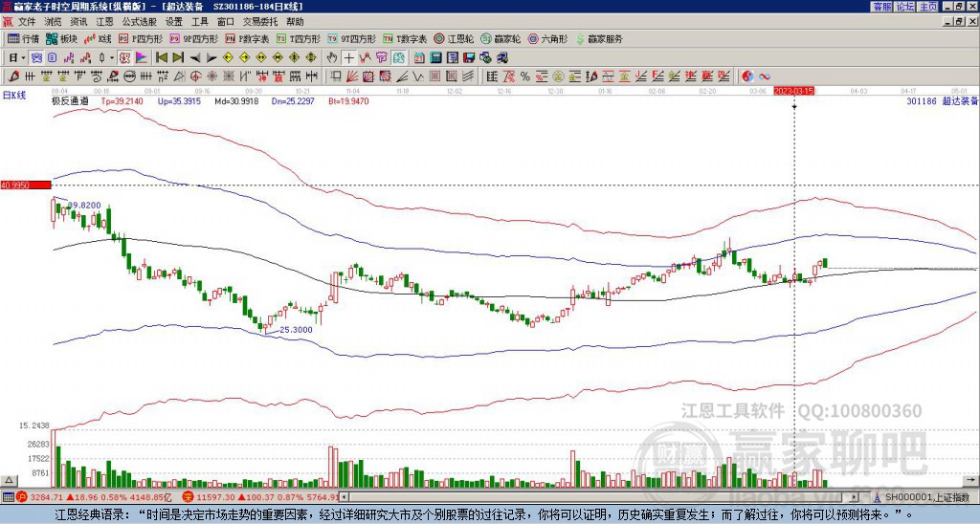Click the 25.3000 low price label
The height and width of the screenshot is (524, 980).
[x=296, y=330]
